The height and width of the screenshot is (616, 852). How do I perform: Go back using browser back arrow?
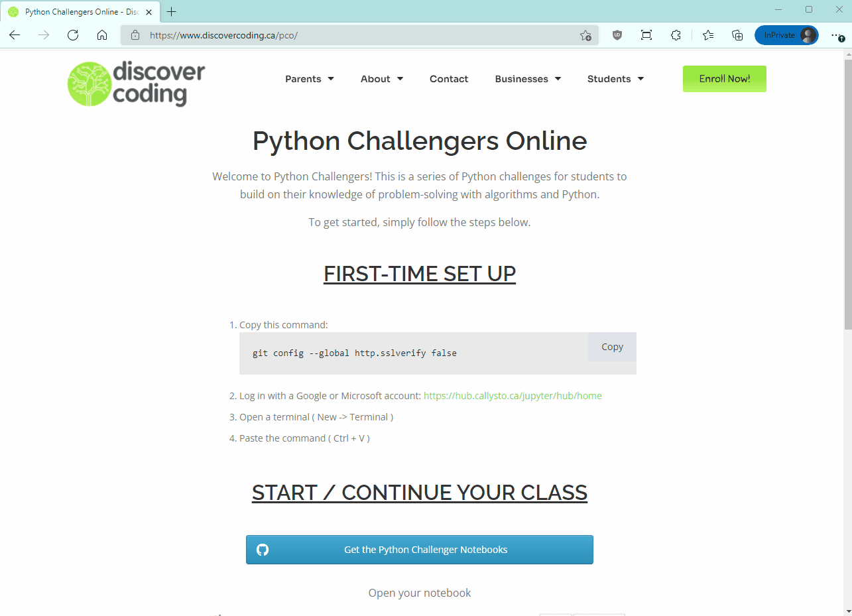(x=15, y=35)
